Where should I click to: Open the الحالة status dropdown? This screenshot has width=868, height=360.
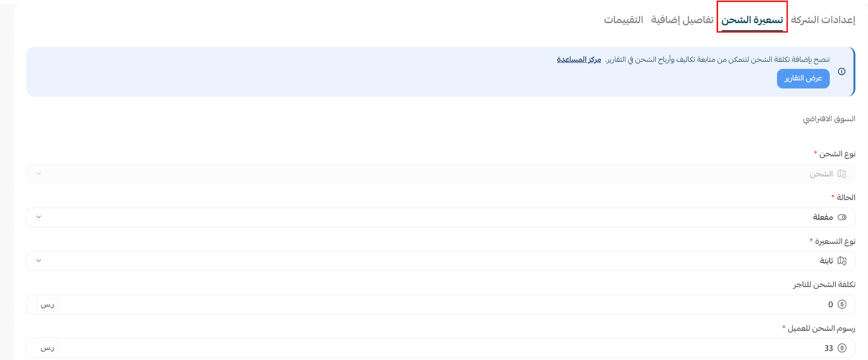(x=441, y=217)
